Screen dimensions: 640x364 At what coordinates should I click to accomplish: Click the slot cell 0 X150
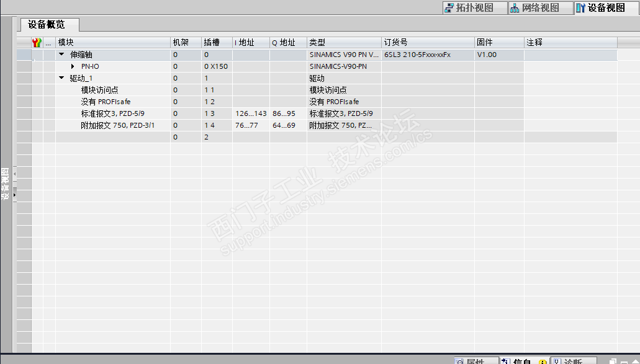pyautogui.click(x=217, y=66)
